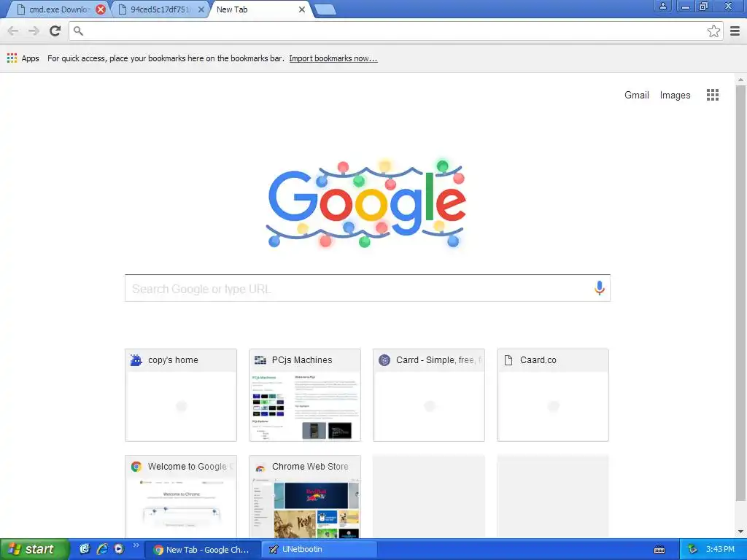747x560 pixels.
Task: Switch to New Tab - Google Chrome taskbar button
Action: point(203,550)
